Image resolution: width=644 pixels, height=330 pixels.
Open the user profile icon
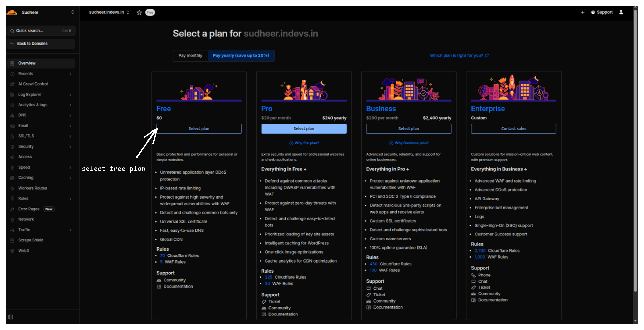[621, 12]
